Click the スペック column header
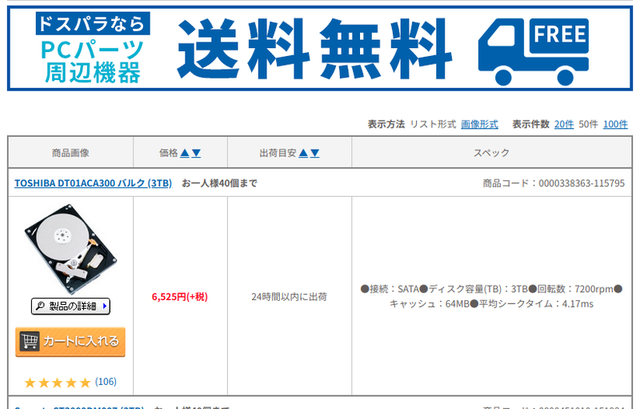This screenshot has height=409, width=640. pyautogui.click(x=491, y=153)
